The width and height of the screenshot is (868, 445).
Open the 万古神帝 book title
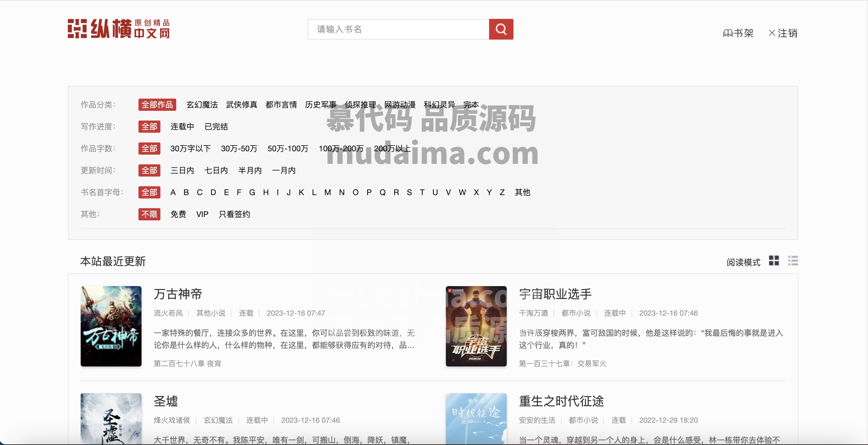point(178,294)
